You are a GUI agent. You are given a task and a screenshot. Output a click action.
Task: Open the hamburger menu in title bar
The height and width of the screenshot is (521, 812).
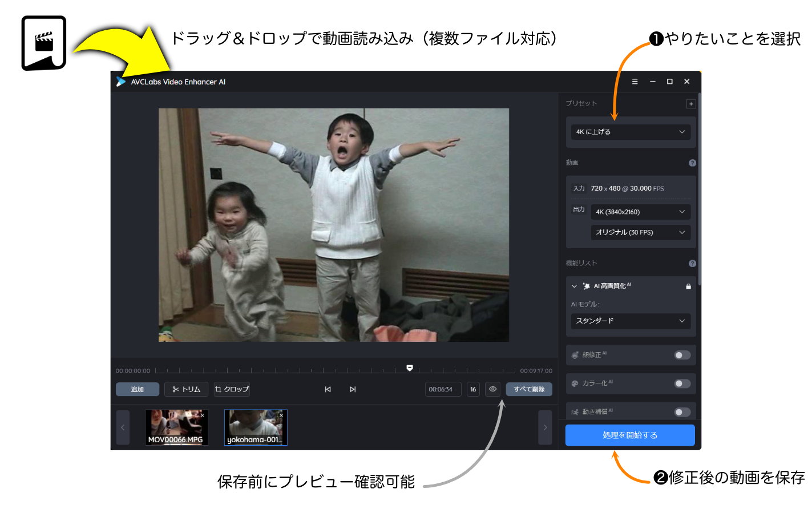pos(635,82)
